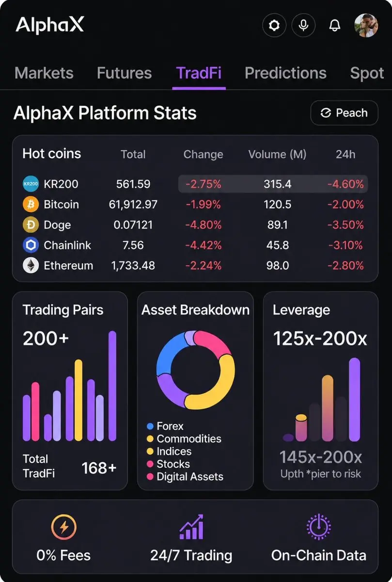Select the AlphaX logo
Viewport: 392px width, 582px height.
tap(50, 25)
